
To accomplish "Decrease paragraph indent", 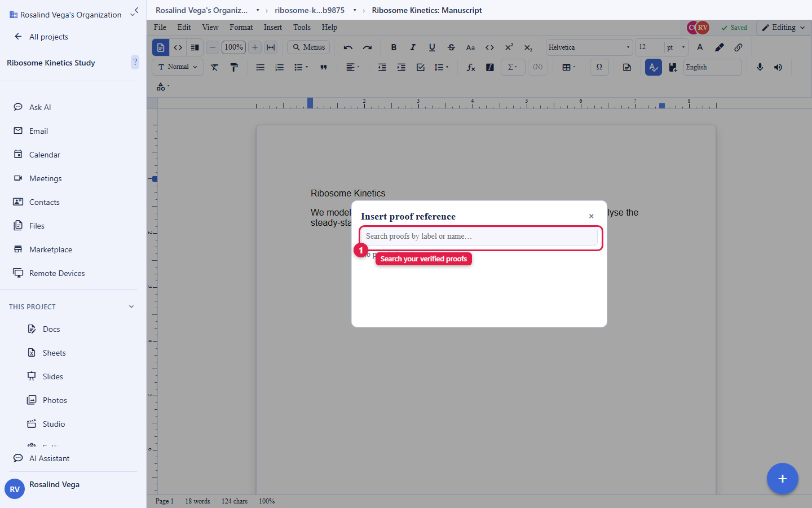I will (382, 67).
